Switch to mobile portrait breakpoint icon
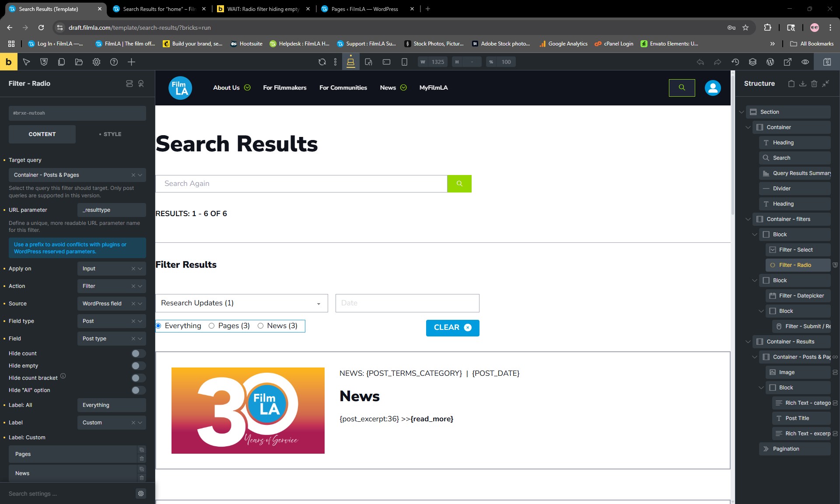The image size is (840, 504). 404,62
